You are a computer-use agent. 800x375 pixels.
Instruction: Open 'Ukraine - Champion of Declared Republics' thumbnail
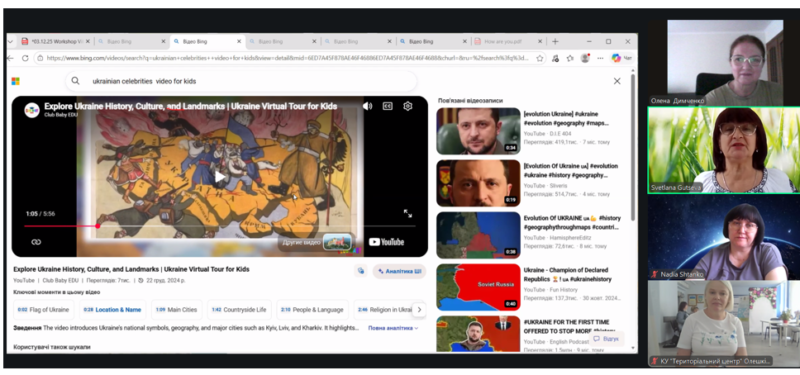pos(479,287)
